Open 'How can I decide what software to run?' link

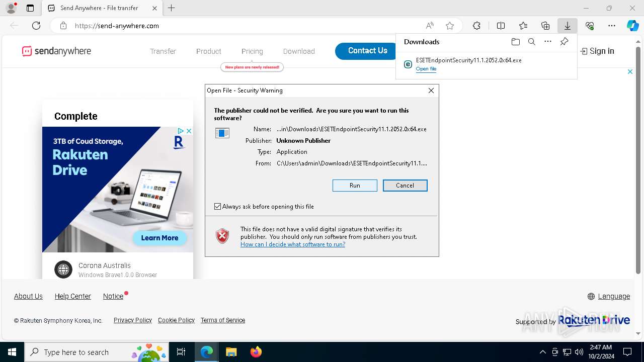[293, 244]
